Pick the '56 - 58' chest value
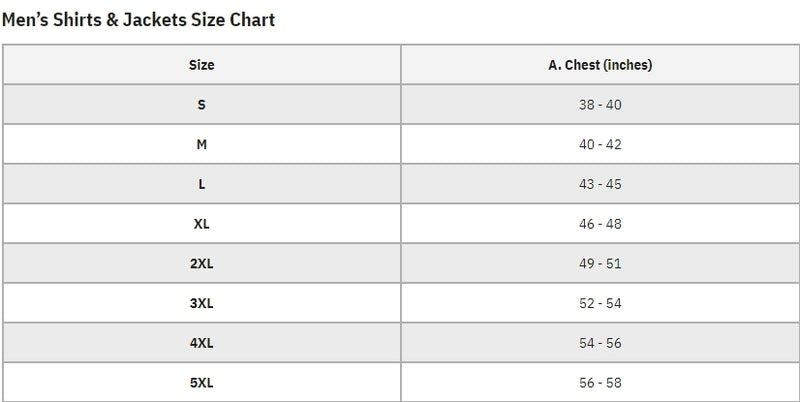 [x=600, y=382]
